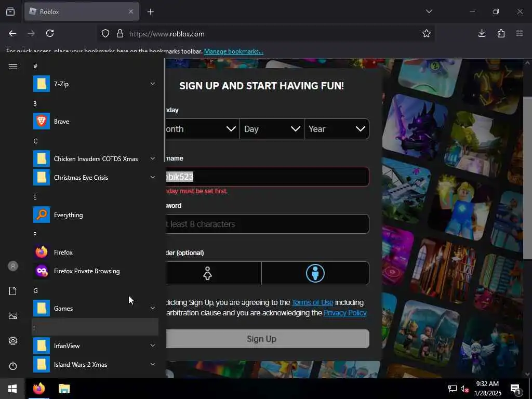The height and width of the screenshot is (399, 532).
Task: Open the Firefox downloads panel
Action: click(482, 33)
